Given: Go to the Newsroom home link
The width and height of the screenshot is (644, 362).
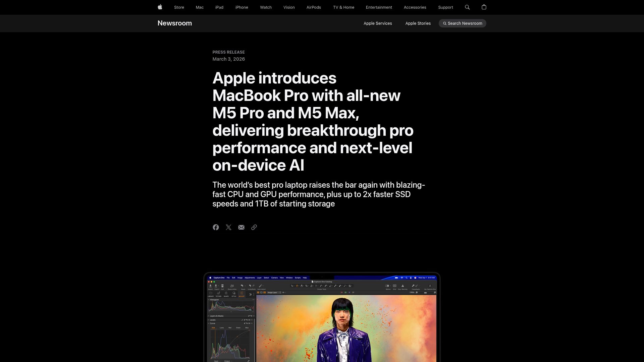Looking at the screenshot, I should pyautogui.click(x=174, y=23).
